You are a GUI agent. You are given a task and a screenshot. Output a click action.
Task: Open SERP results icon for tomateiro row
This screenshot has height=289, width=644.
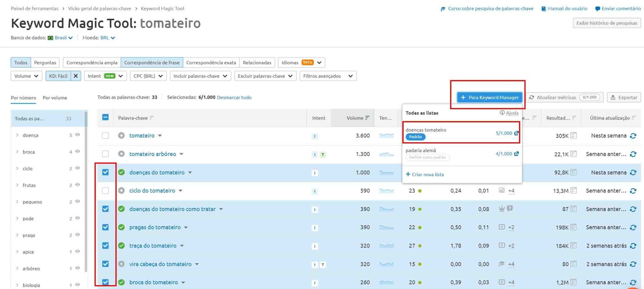pos(574,136)
